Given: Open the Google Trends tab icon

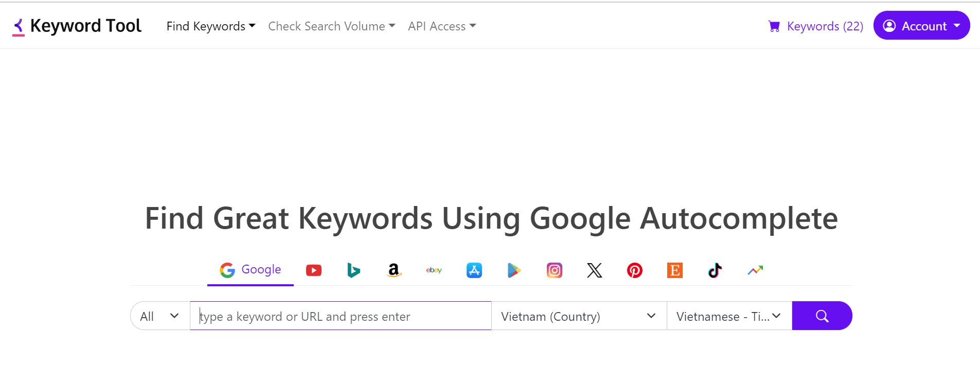Looking at the screenshot, I should point(755,270).
